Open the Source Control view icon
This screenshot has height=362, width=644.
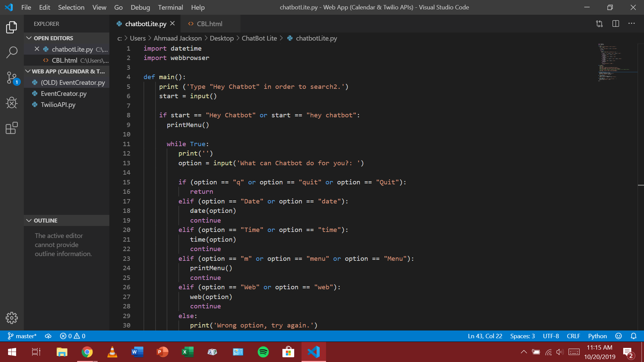pos(12,78)
